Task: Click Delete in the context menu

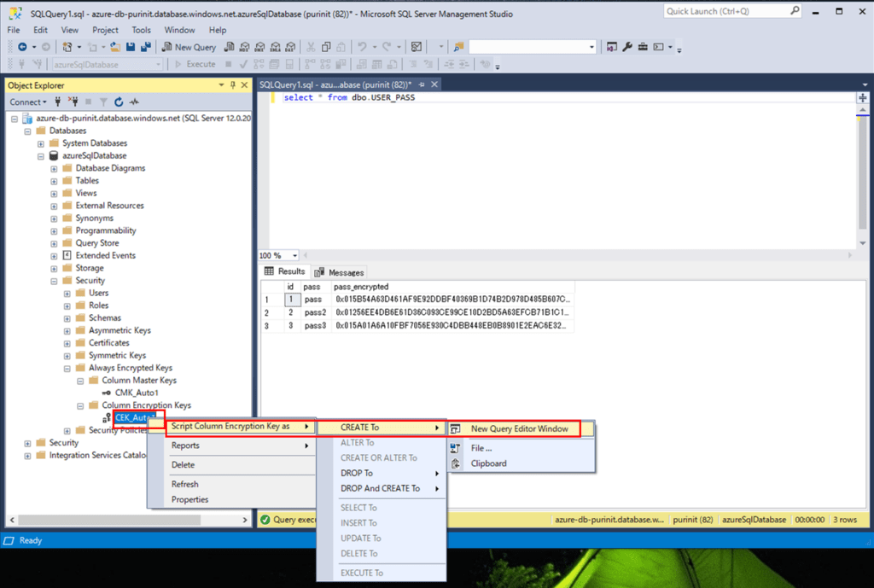Action: (x=240, y=465)
